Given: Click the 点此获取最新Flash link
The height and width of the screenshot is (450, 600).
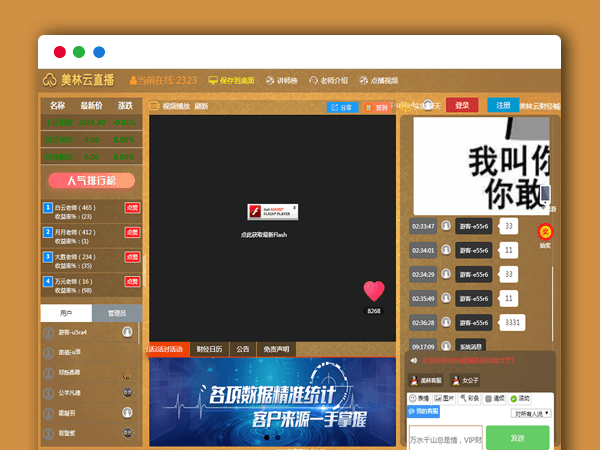Looking at the screenshot, I should click(x=264, y=235).
